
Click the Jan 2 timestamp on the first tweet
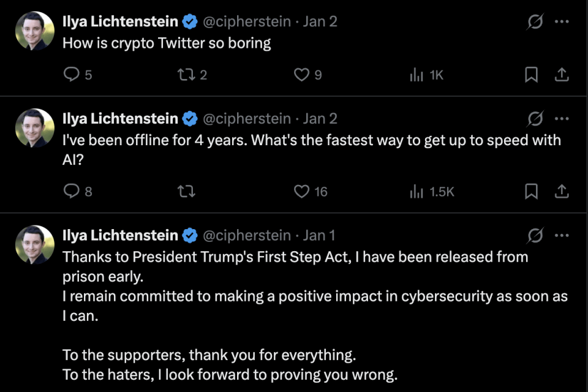(x=320, y=22)
